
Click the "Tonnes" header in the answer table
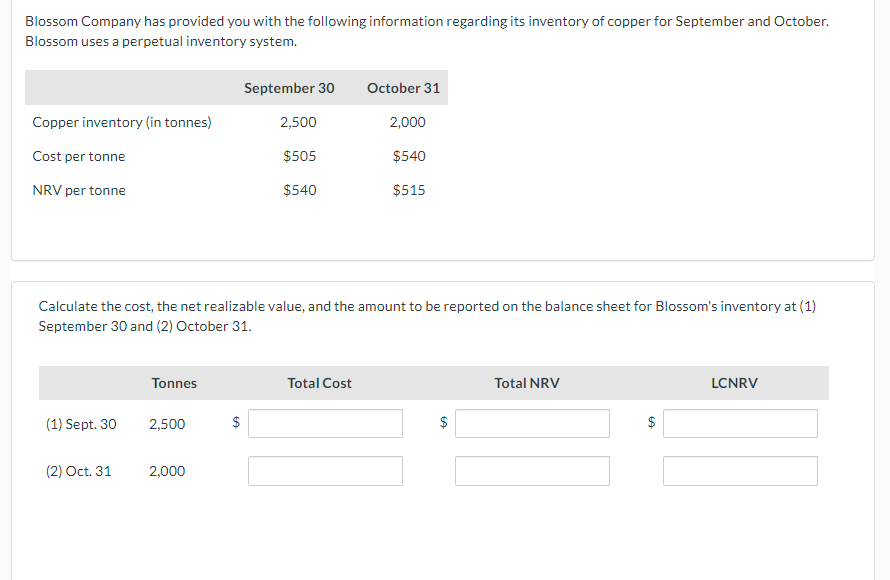(174, 383)
